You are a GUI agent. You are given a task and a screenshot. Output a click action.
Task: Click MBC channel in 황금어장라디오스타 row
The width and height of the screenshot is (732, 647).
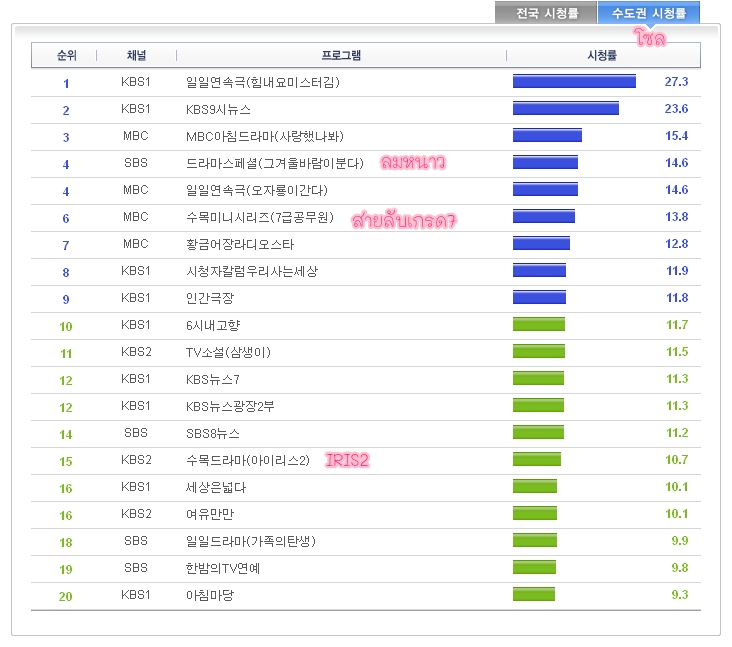click(136, 244)
